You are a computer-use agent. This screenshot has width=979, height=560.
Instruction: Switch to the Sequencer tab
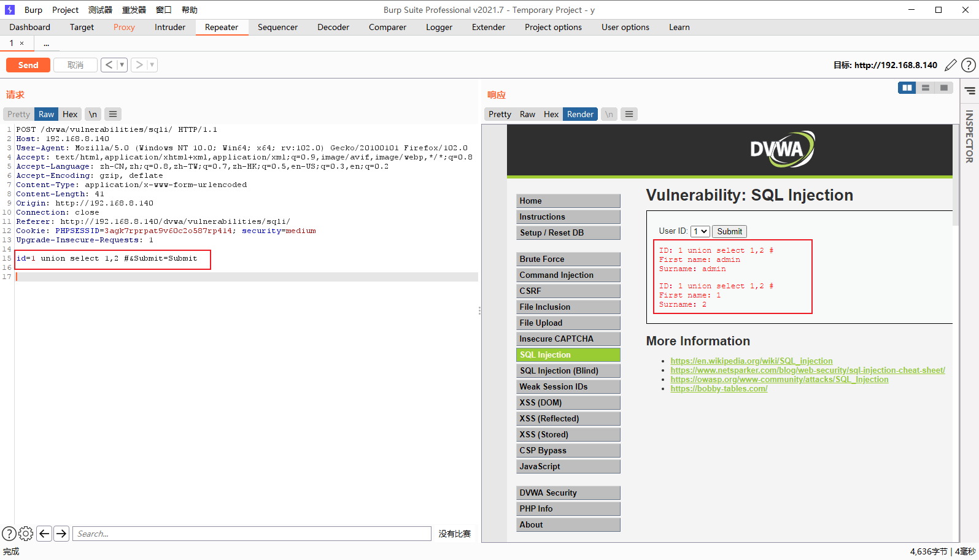(x=277, y=27)
